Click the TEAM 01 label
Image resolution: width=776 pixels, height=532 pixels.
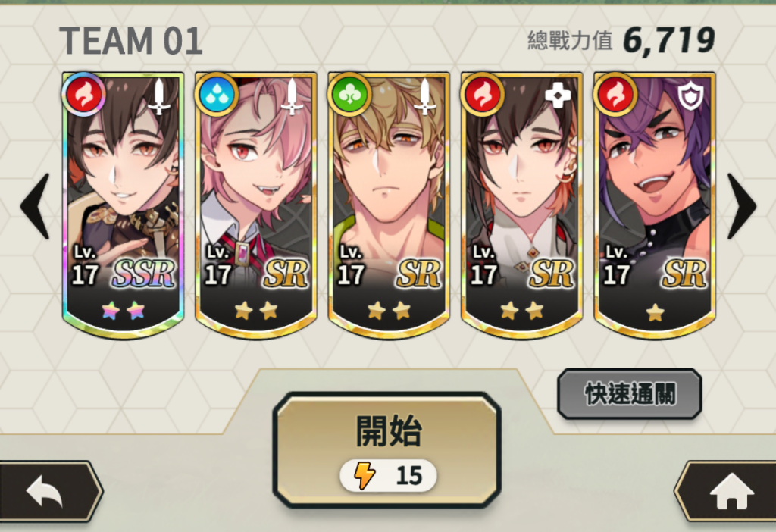[x=130, y=41]
